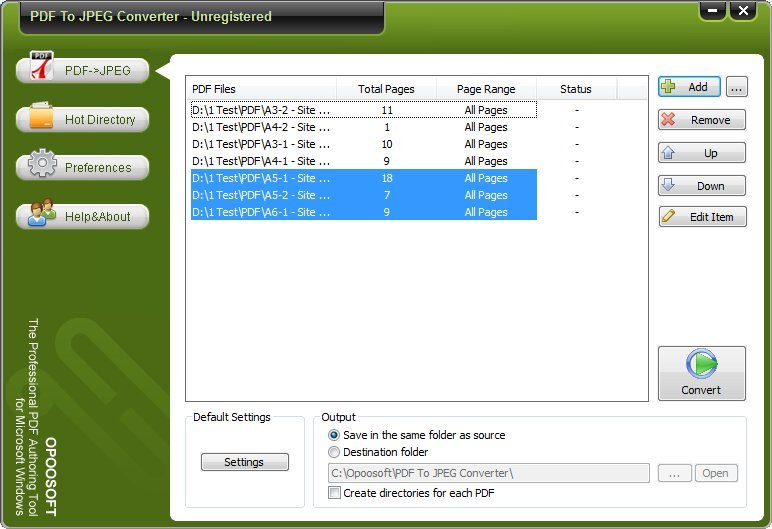The width and height of the screenshot is (772, 529).
Task: Click the orange folder Hot Directory icon
Action: [x=41, y=116]
